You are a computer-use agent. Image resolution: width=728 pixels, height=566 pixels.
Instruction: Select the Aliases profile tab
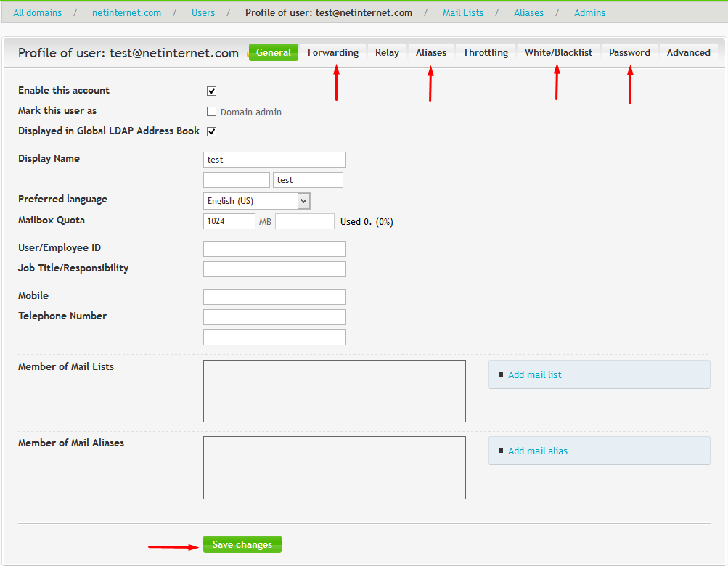tap(431, 52)
